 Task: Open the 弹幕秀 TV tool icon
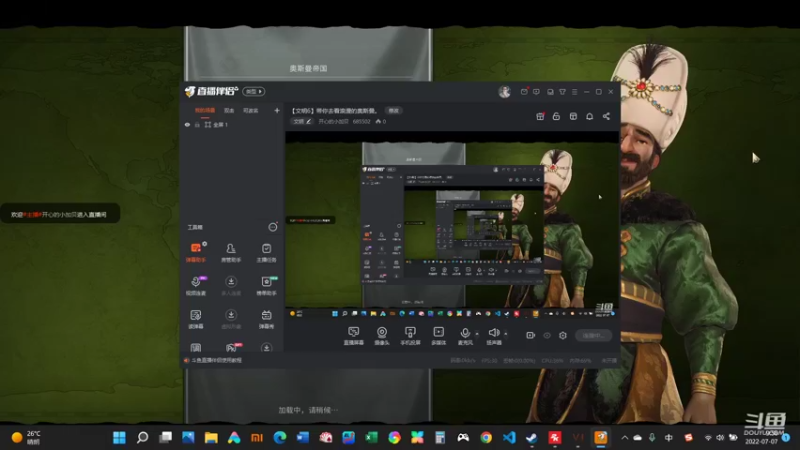click(x=266, y=319)
